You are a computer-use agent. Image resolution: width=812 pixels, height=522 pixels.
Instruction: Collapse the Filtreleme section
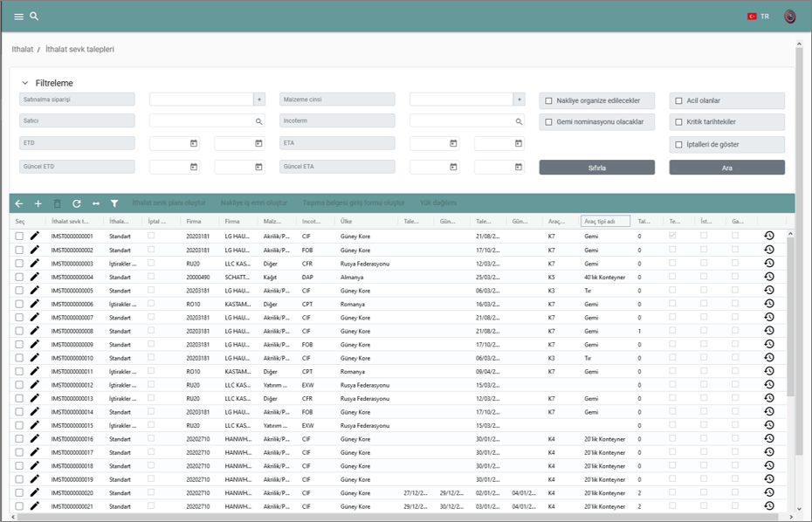pyautogui.click(x=25, y=83)
